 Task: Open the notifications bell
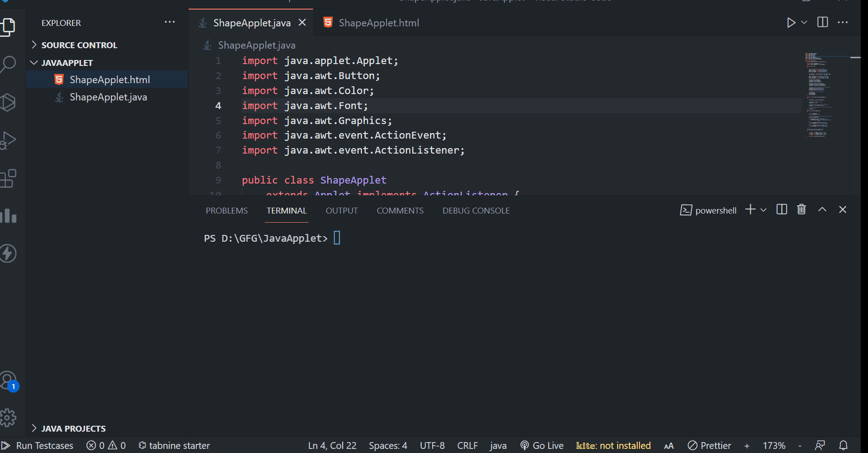[843, 446]
